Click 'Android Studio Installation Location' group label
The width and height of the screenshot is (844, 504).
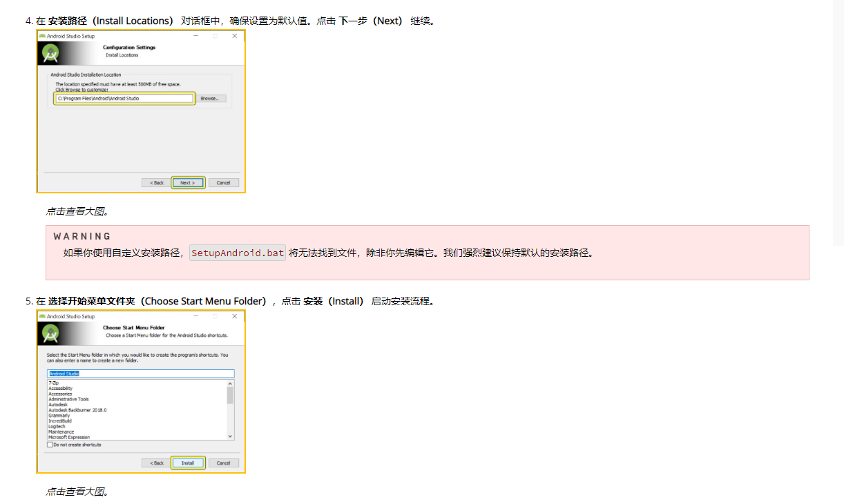(x=86, y=74)
